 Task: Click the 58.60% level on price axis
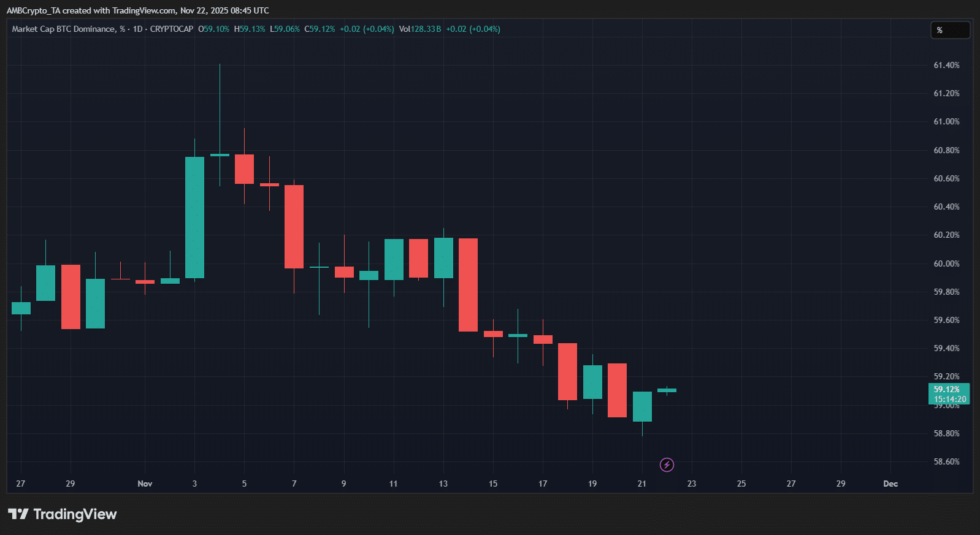click(x=946, y=461)
